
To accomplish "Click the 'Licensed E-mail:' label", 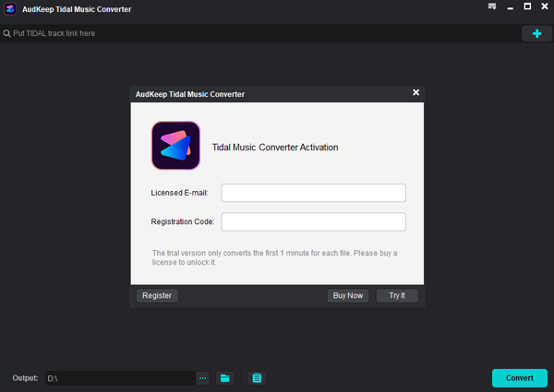I will click(179, 193).
